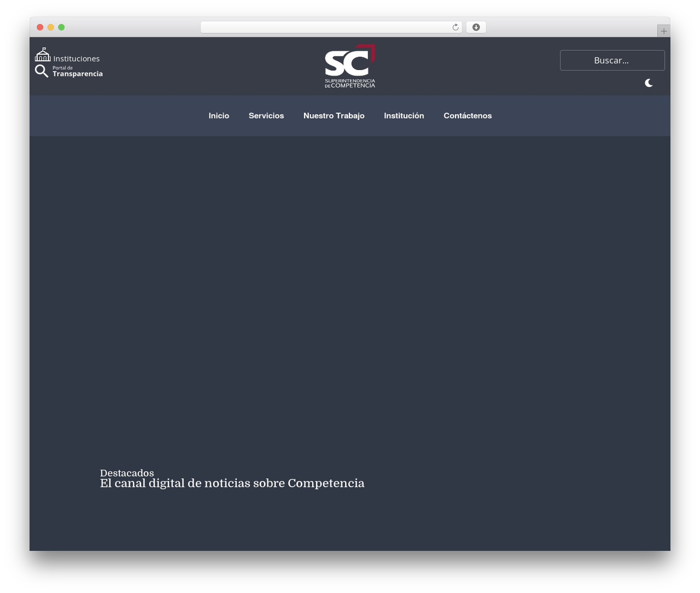Viewport: 700px width, 593px height.
Task: Toggle dark mode with the moon icon
Action: pos(649,83)
